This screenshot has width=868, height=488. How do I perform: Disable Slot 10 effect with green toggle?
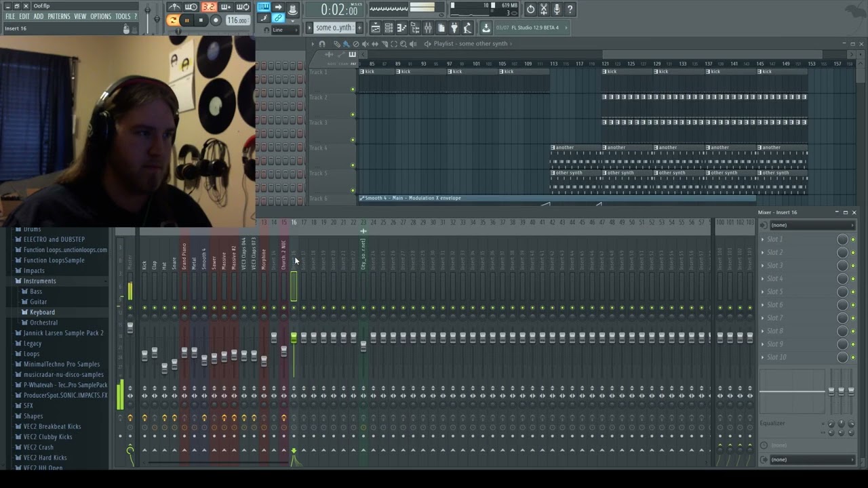853,357
